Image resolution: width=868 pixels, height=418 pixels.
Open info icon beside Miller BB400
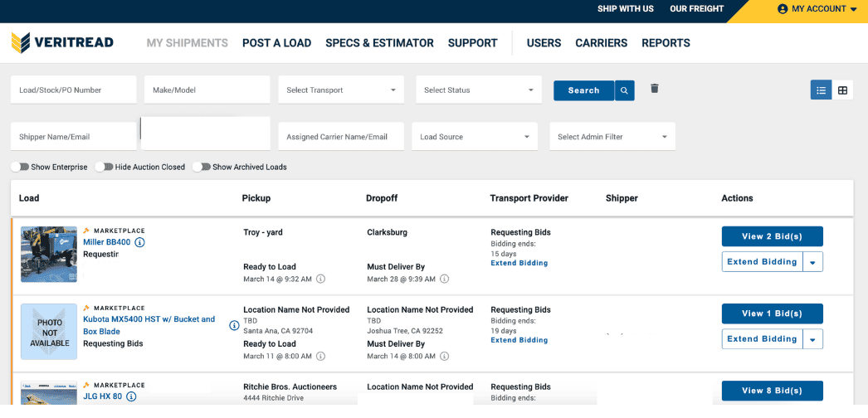coord(139,242)
